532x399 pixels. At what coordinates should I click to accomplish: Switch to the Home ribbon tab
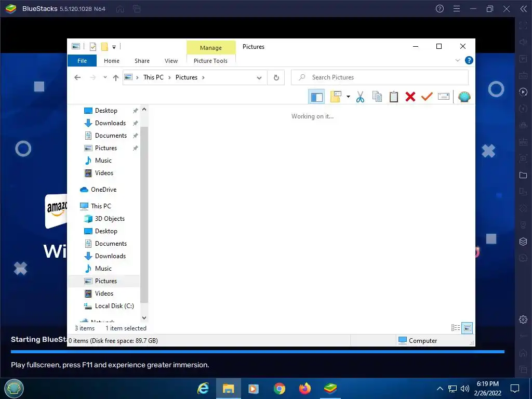112,61
